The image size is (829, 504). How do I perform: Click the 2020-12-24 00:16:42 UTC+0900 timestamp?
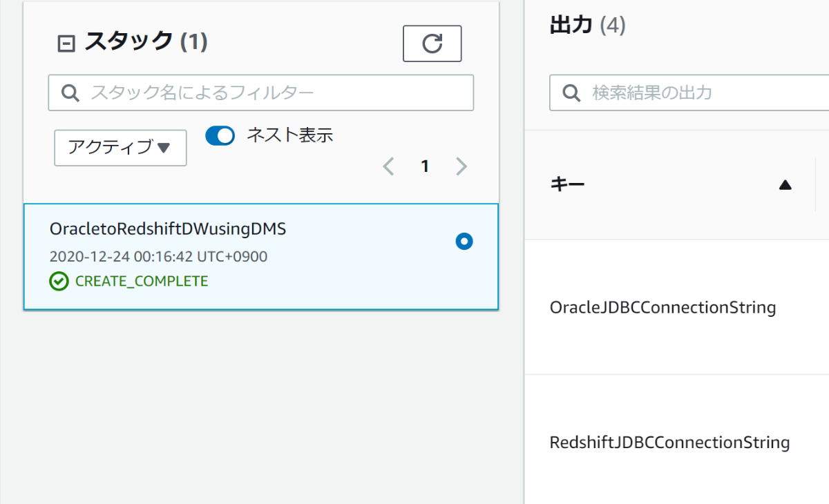(158, 257)
